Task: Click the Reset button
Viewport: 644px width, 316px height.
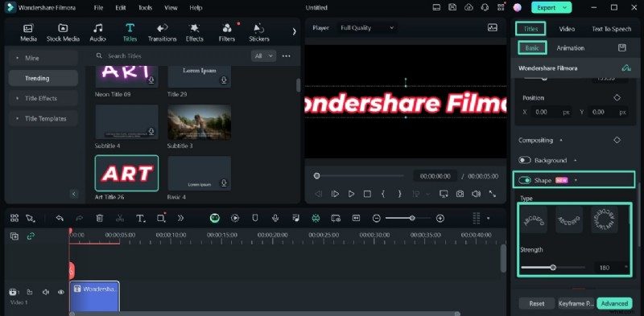Action: [536, 304]
